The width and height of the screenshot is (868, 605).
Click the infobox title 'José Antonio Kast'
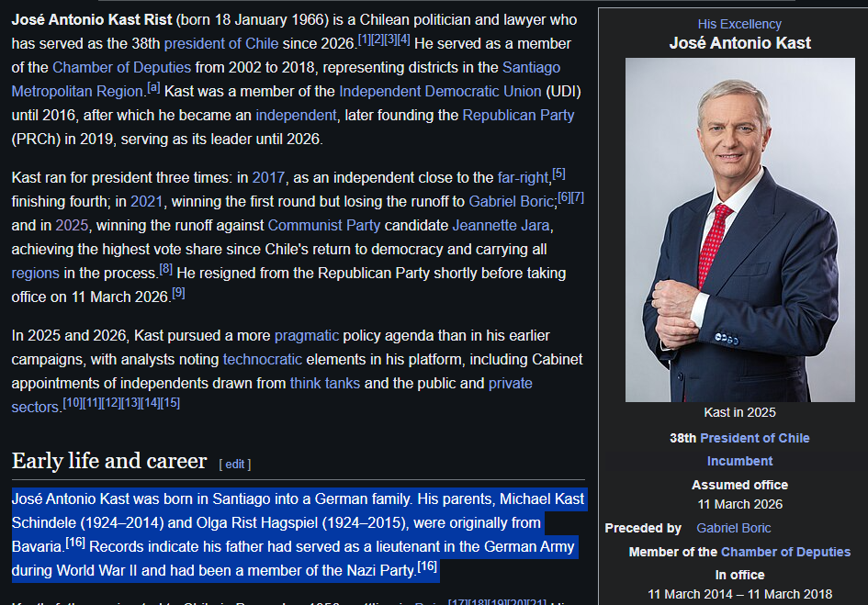click(x=739, y=43)
